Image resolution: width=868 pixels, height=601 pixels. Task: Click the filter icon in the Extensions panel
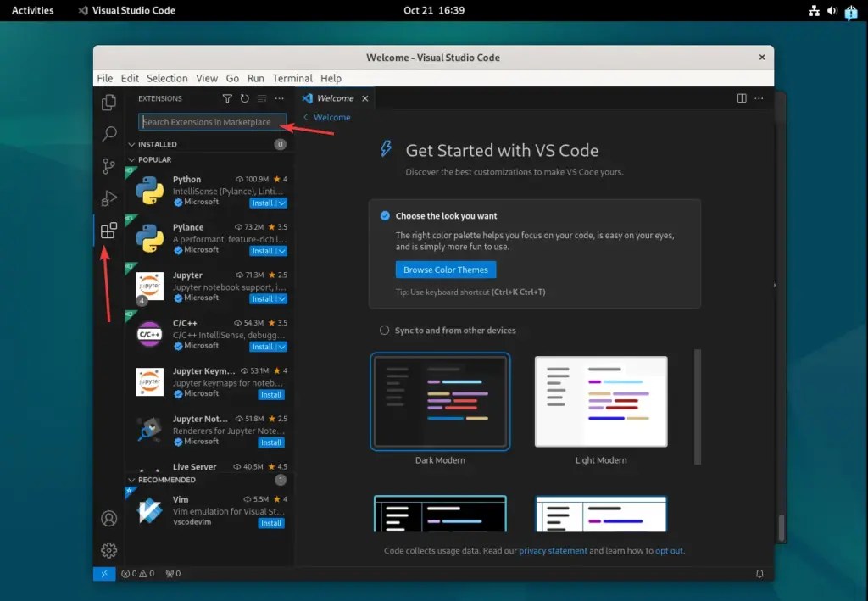pyautogui.click(x=226, y=98)
